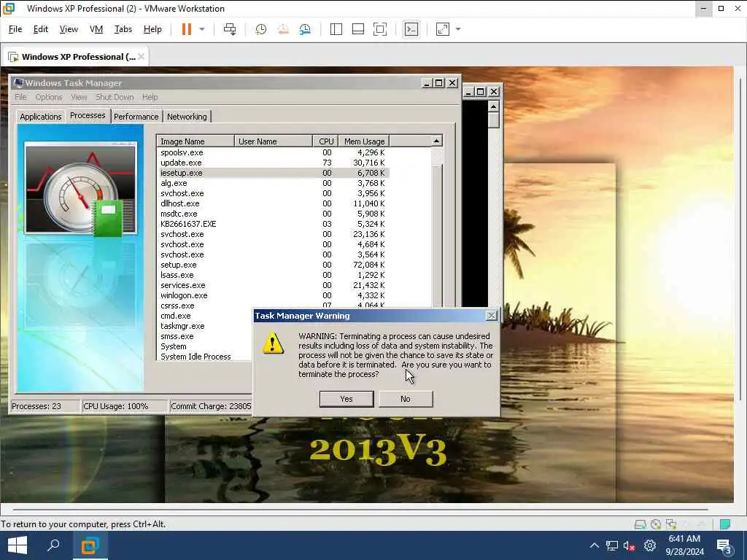
Task: Click the console view icon
Action: click(411, 29)
